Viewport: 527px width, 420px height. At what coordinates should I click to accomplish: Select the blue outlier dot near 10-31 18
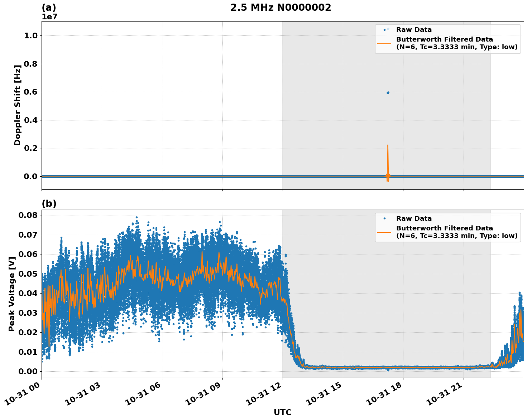pyautogui.click(x=388, y=93)
